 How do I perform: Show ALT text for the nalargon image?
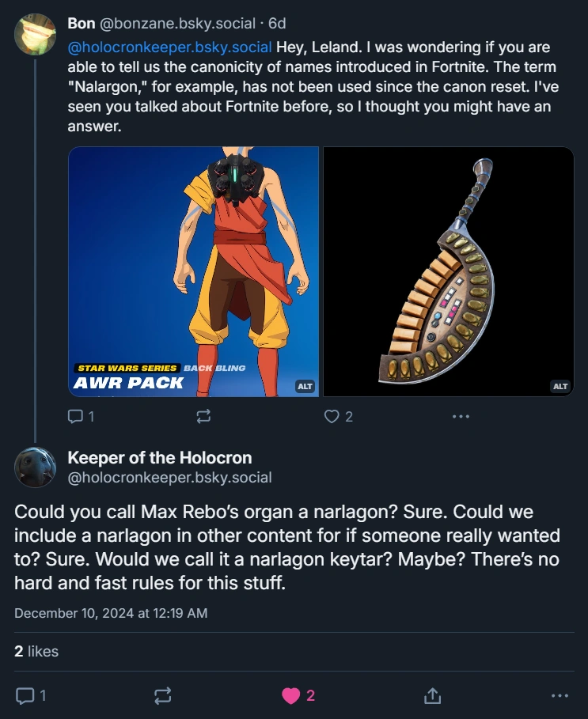point(560,386)
